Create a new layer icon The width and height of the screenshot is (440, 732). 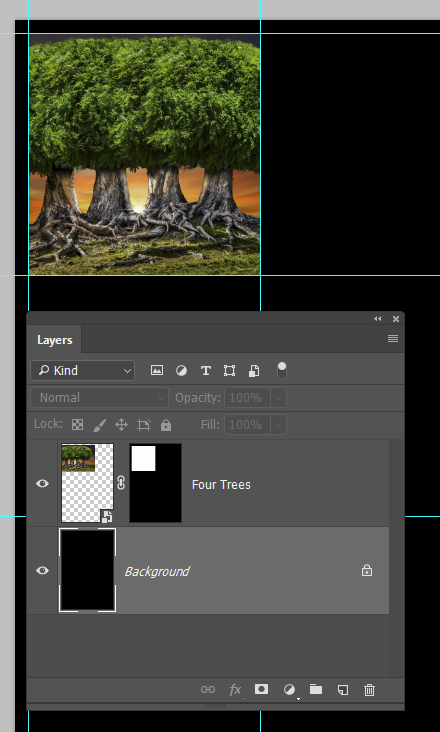coord(343,690)
